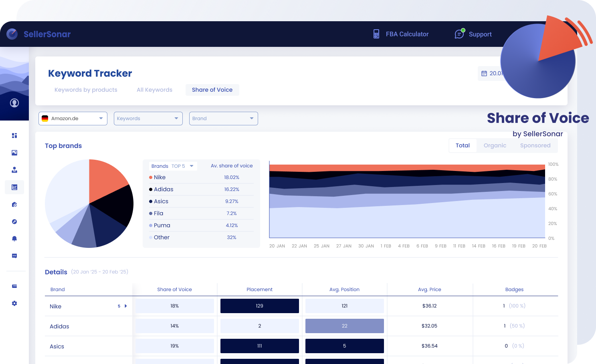
Task: Sort by Share of Voice column header
Action: pyautogui.click(x=174, y=290)
